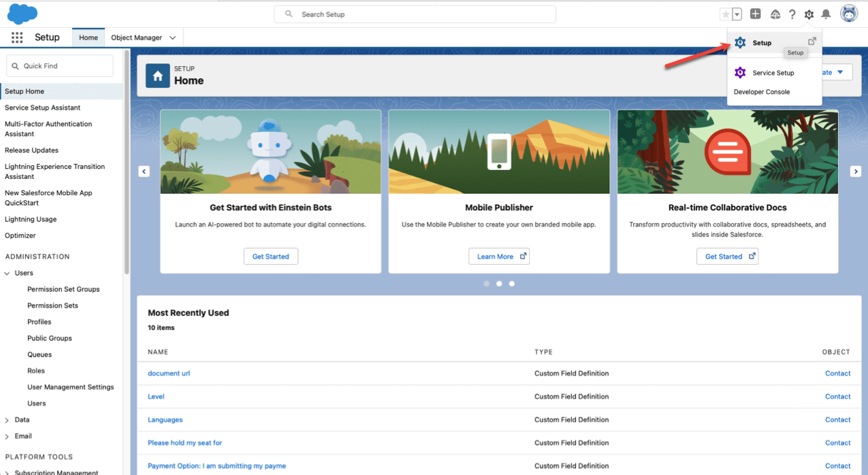Expand the Data section in sidebar
868x475 pixels.
(7, 420)
